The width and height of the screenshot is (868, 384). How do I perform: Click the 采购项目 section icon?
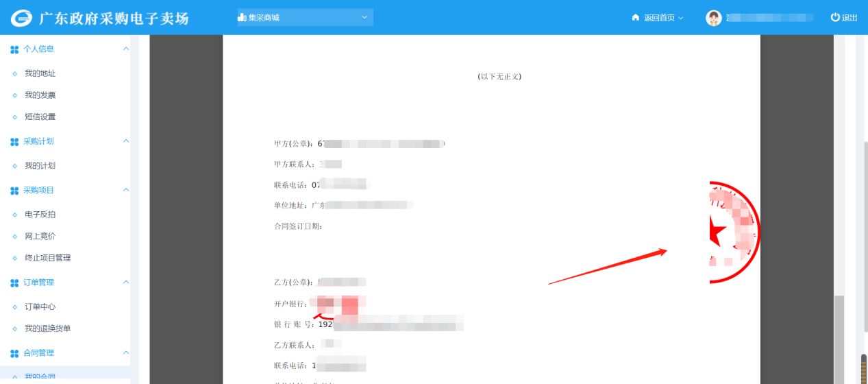click(x=14, y=190)
